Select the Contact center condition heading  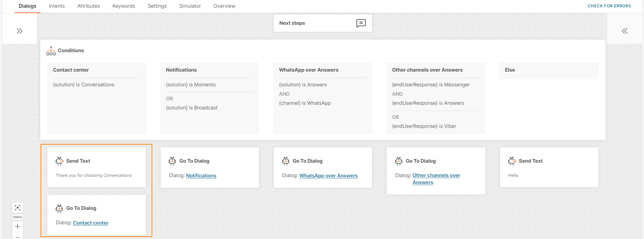(x=71, y=70)
